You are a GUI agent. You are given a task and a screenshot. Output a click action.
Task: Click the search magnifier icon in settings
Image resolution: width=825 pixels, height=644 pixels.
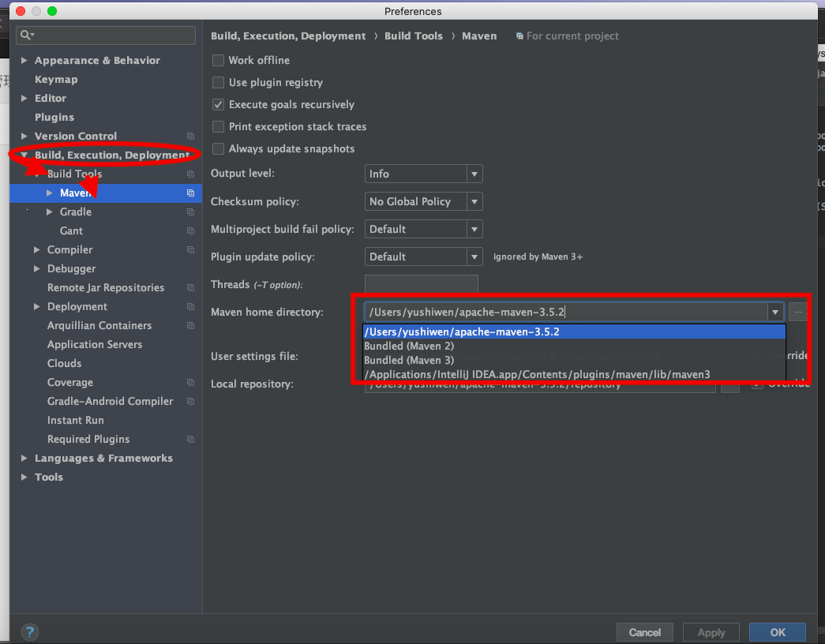[x=26, y=36]
